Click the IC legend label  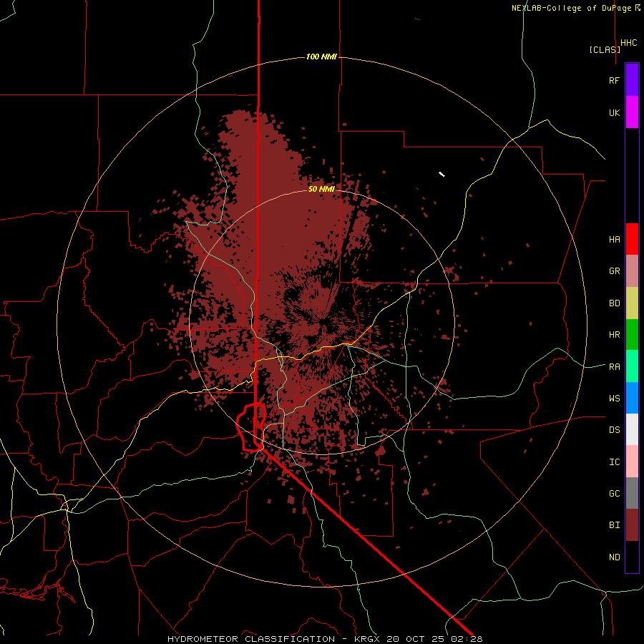[615, 462]
